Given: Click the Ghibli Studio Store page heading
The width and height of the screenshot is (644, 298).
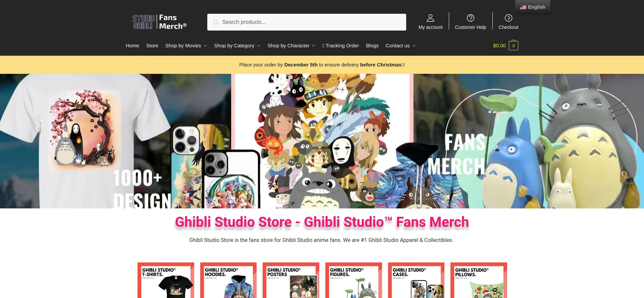Looking at the screenshot, I should 322,222.
